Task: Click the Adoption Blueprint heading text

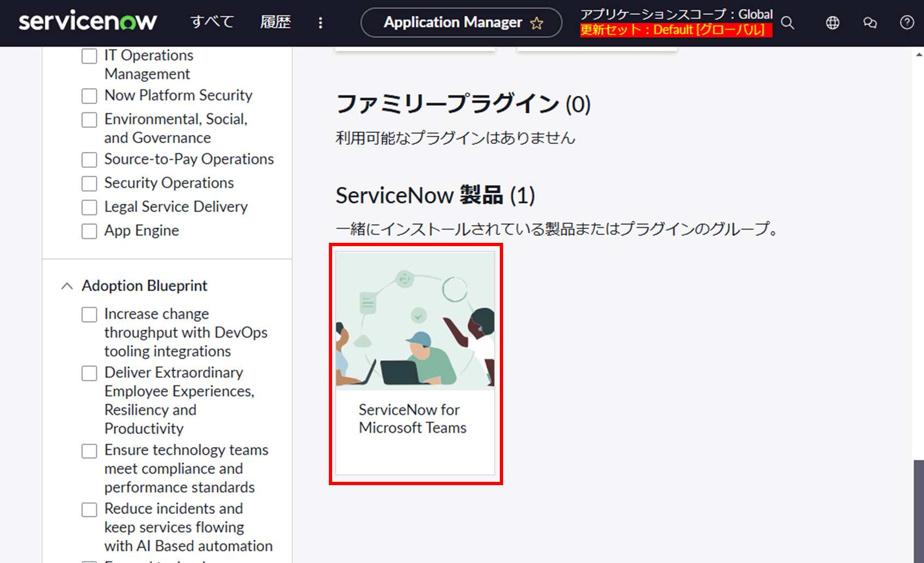Action: tap(145, 286)
